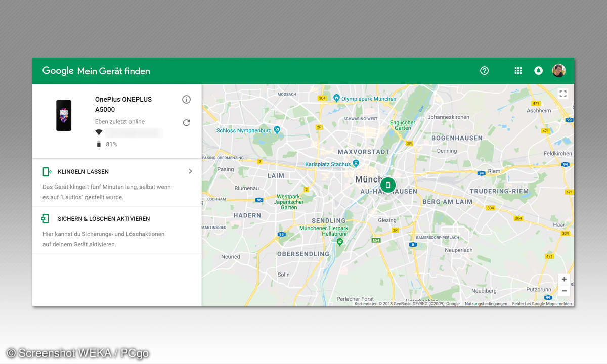Show device info for OnePlus A5000
The height and width of the screenshot is (364, 607).
[x=186, y=99]
